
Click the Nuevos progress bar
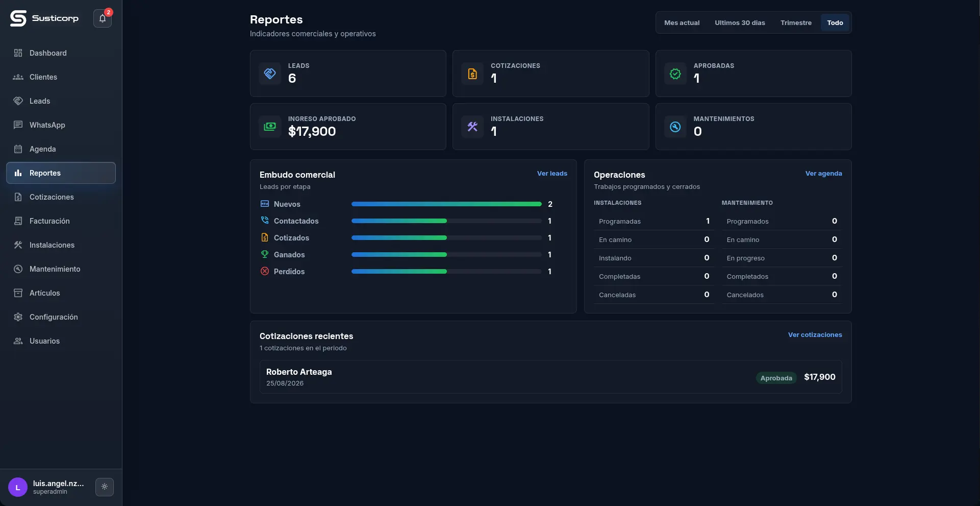pyautogui.click(x=446, y=204)
